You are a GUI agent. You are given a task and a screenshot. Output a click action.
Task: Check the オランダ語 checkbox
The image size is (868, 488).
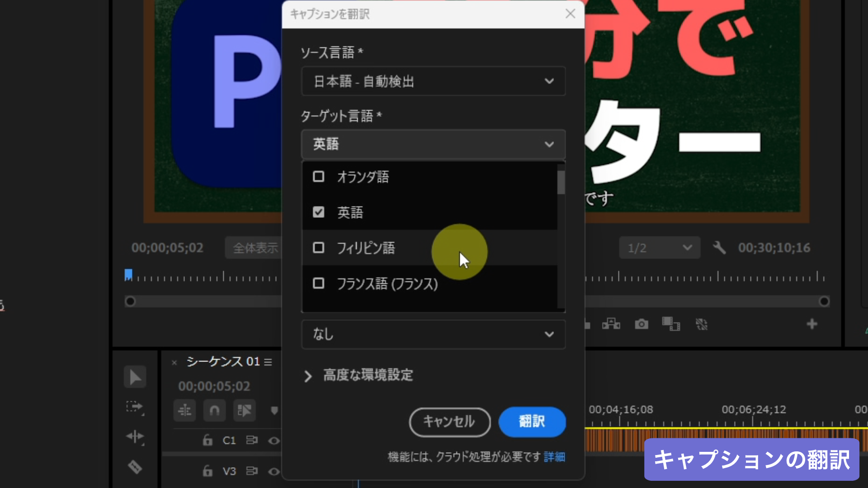click(x=318, y=177)
